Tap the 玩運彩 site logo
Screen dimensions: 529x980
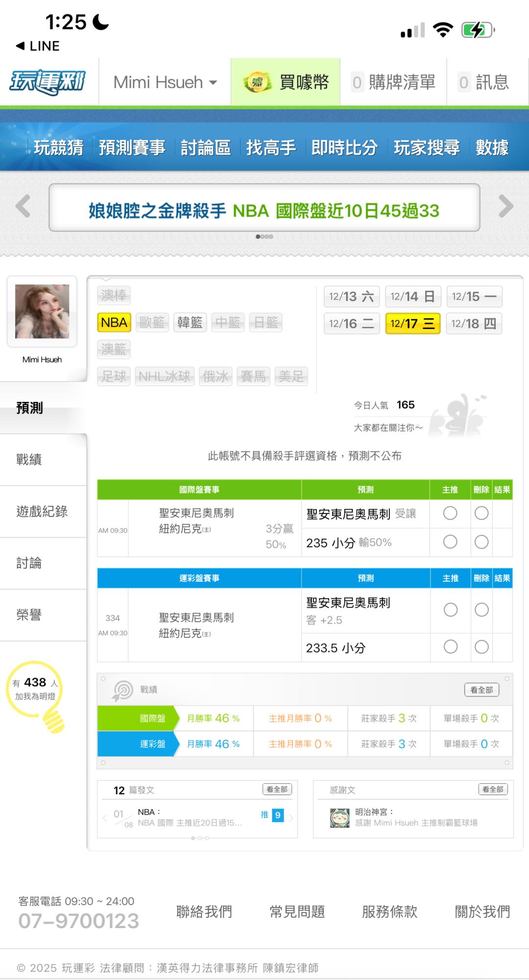coord(48,82)
